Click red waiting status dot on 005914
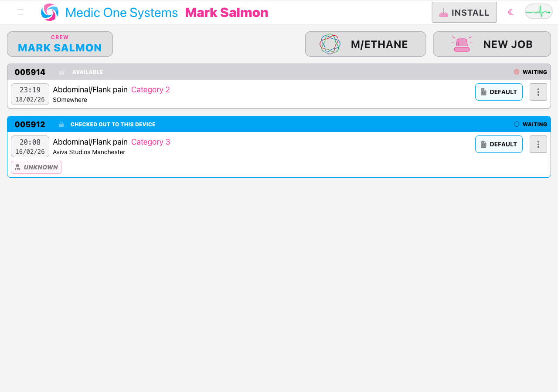 pos(517,72)
